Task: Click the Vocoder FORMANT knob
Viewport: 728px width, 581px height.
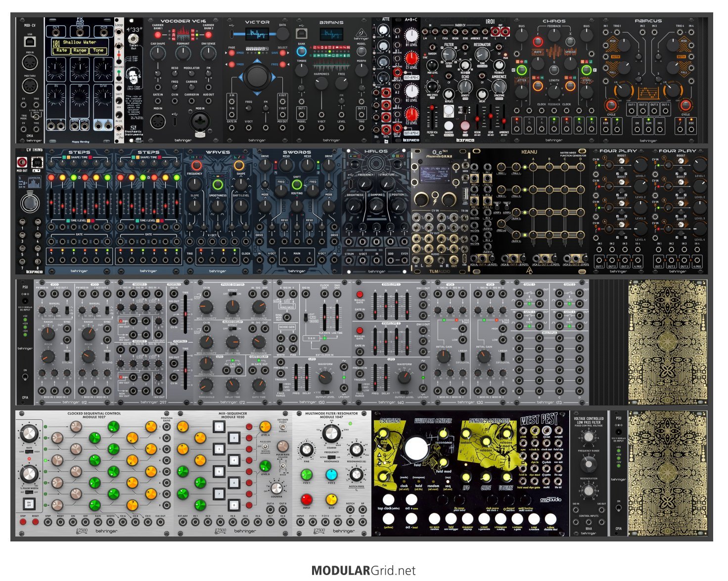Action: click(183, 53)
